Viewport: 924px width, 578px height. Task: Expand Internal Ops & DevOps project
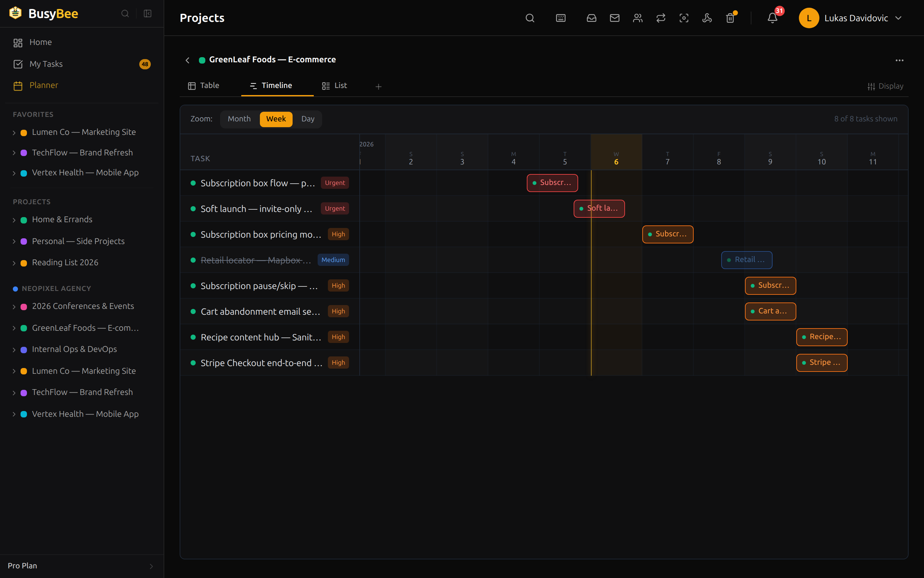coord(14,350)
